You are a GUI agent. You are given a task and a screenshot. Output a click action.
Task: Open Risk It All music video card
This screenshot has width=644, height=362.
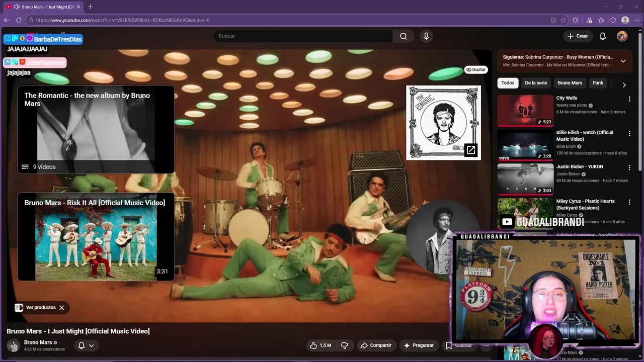(x=96, y=237)
